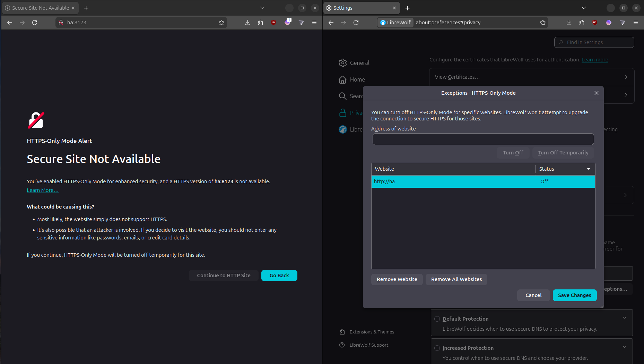Click Save Changes in exceptions dialog
Image resolution: width=644 pixels, height=364 pixels.
click(574, 295)
